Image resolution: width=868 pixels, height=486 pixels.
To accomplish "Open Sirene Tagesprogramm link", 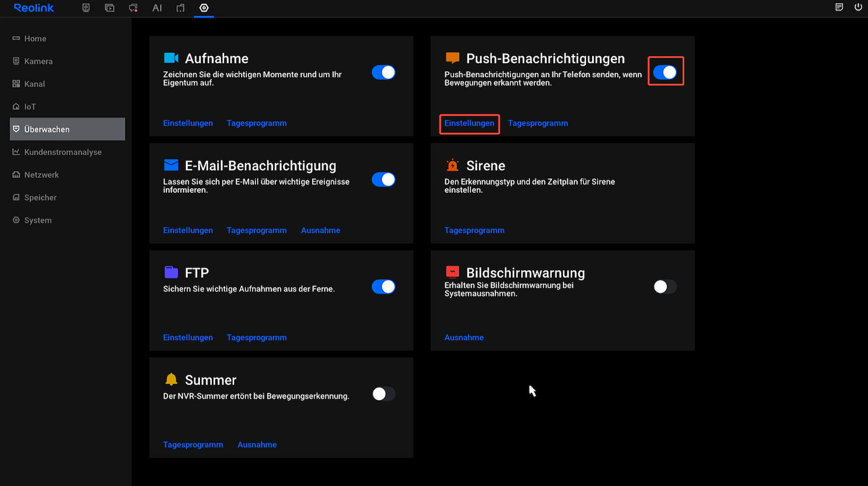I will (x=474, y=230).
